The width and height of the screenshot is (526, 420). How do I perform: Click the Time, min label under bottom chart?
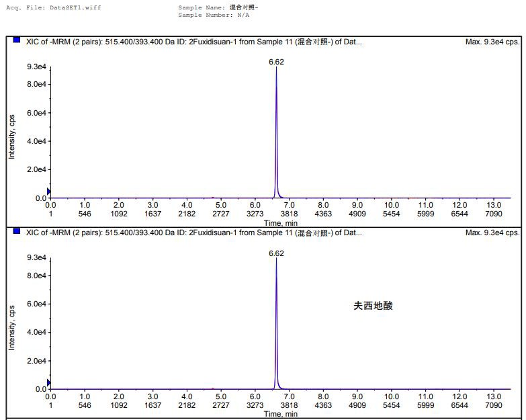(x=281, y=414)
